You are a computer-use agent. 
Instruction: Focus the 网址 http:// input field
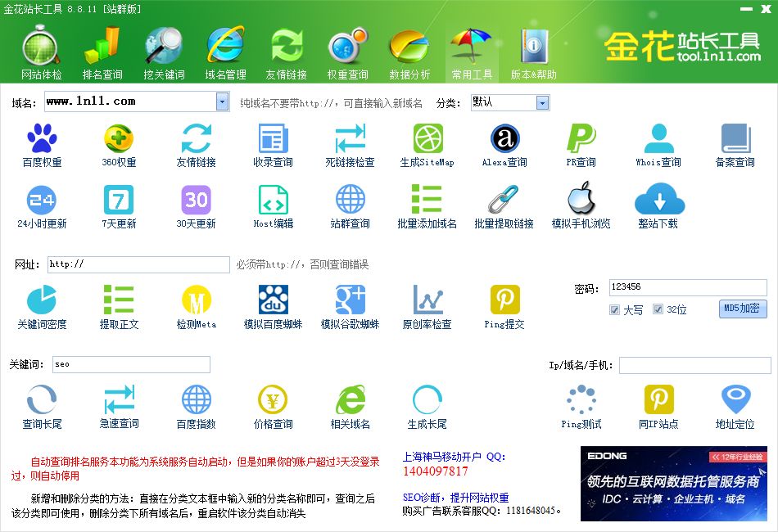pyautogui.click(x=138, y=264)
